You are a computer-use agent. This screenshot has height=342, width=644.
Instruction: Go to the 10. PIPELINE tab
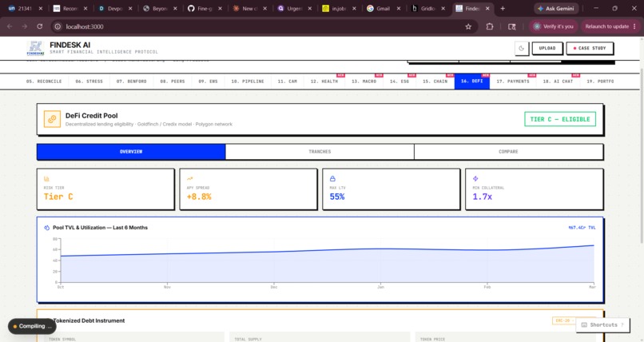[x=248, y=82]
